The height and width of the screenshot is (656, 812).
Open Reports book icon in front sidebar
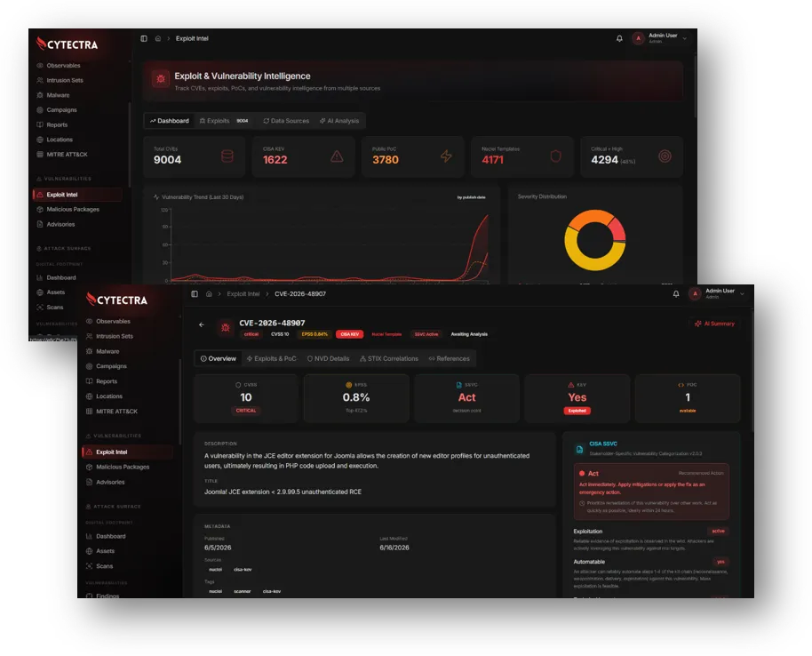coord(89,381)
